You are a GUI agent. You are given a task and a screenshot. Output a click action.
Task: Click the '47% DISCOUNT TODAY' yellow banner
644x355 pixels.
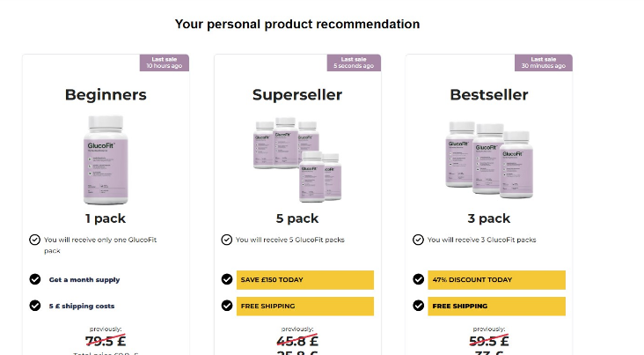(x=496, y=280)
